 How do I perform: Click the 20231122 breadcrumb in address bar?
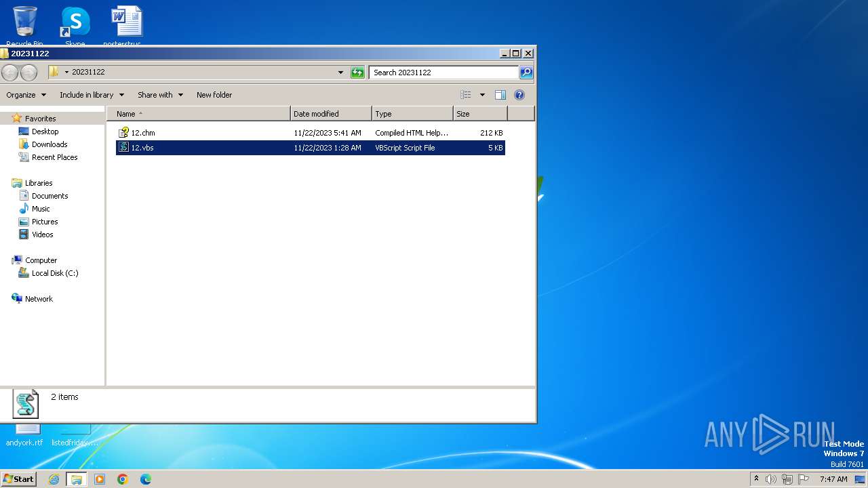(88, 72)
